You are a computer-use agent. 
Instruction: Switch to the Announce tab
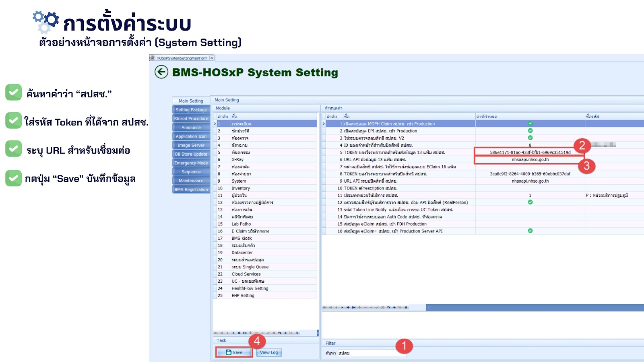coord(191,128)
